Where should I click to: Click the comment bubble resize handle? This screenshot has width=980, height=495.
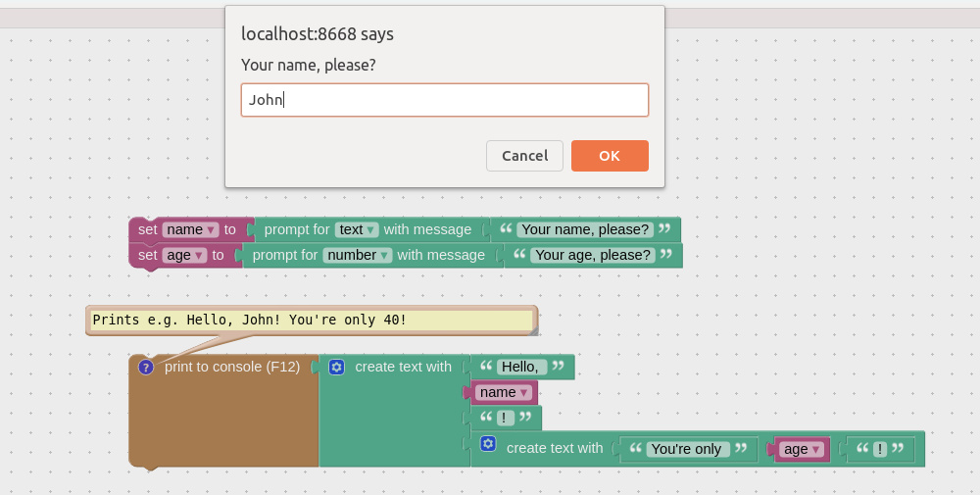pos(533,331)
